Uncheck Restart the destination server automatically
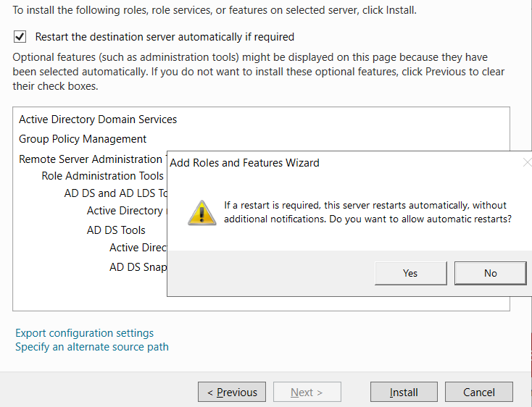The image size is (532, 407). pyautogui.click(x=20, y=37)
